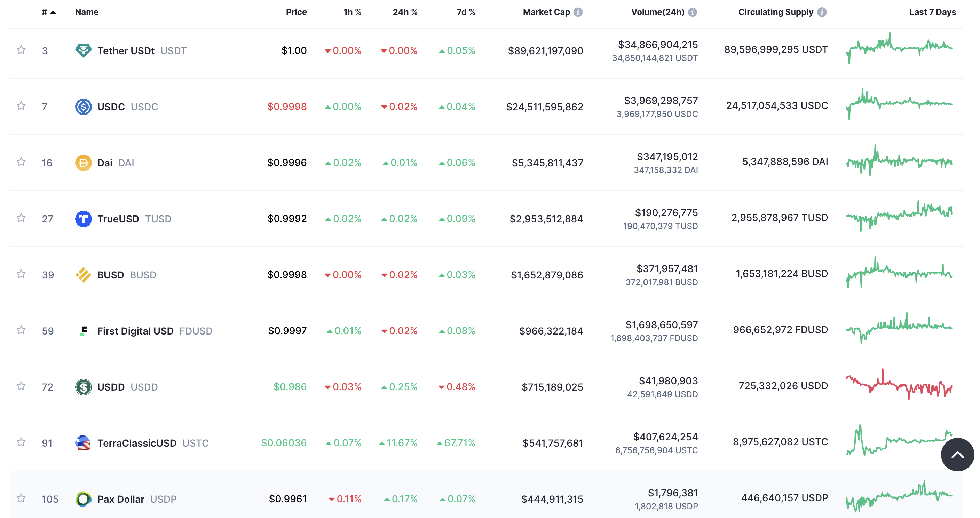Image resolution: width=980 pixels, height=518 pixels.
Task: Click the TrueUSD coin logo
Action: 83,219
